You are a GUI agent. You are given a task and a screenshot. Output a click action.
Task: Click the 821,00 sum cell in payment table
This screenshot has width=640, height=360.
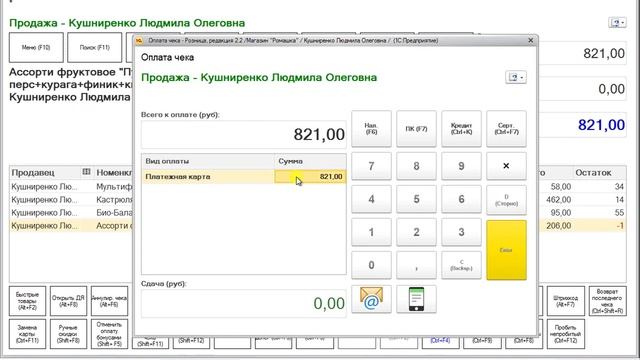(310, 177)
